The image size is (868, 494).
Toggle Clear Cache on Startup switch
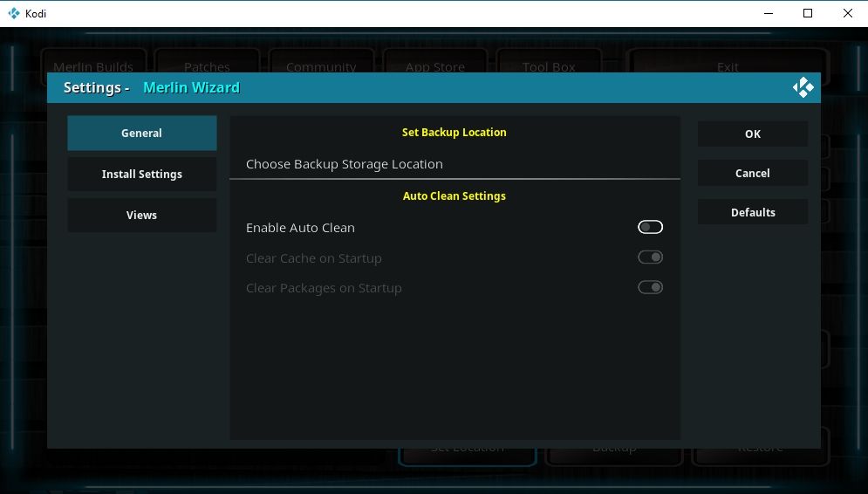click(x=650, y=257)
